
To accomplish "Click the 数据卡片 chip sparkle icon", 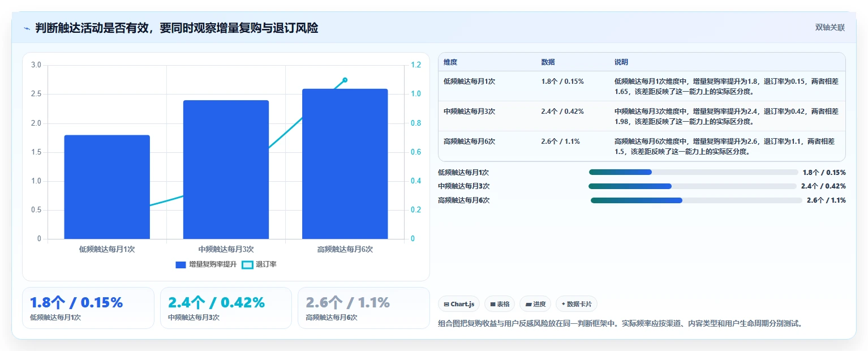I will [x=563, y=304].
